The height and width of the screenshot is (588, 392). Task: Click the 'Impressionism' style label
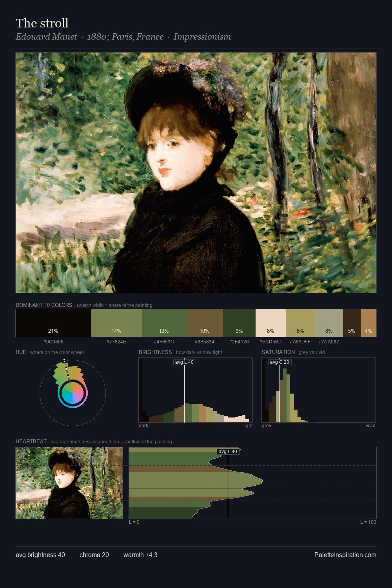(202, 37)
